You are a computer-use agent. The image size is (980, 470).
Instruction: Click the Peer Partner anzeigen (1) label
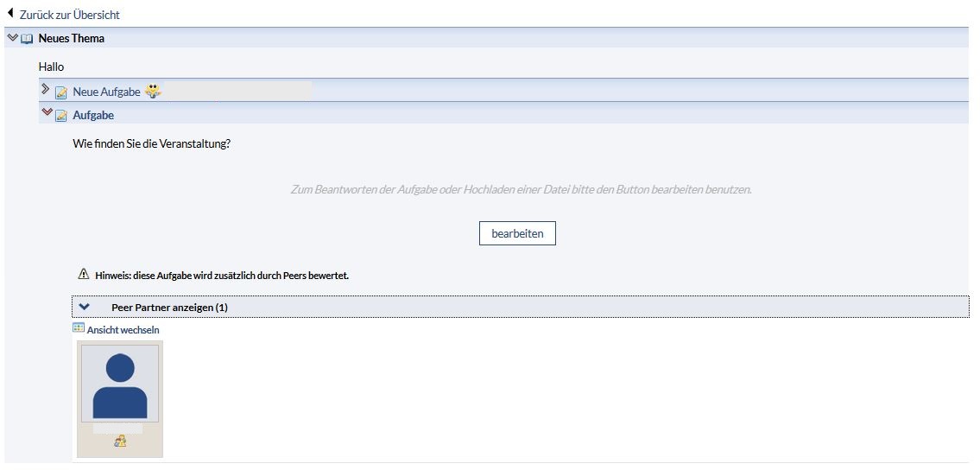pyautogui.click(x=169, y=308)
